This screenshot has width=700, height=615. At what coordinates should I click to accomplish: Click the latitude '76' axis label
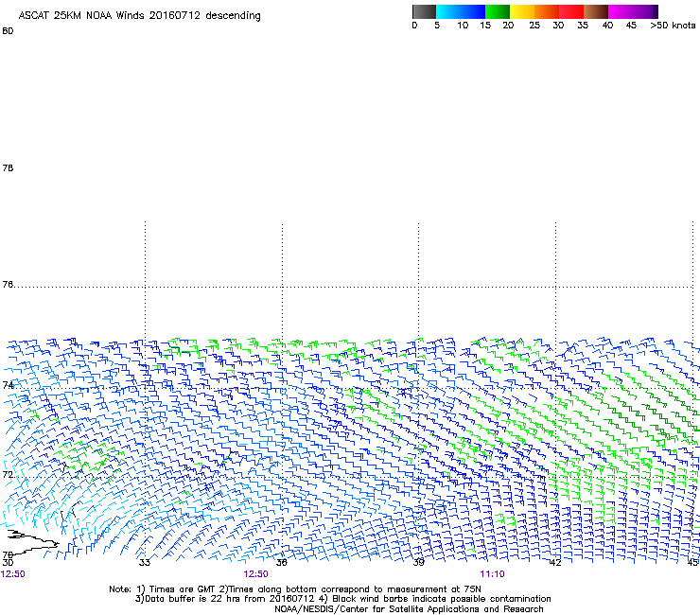(x=8, y=284)
